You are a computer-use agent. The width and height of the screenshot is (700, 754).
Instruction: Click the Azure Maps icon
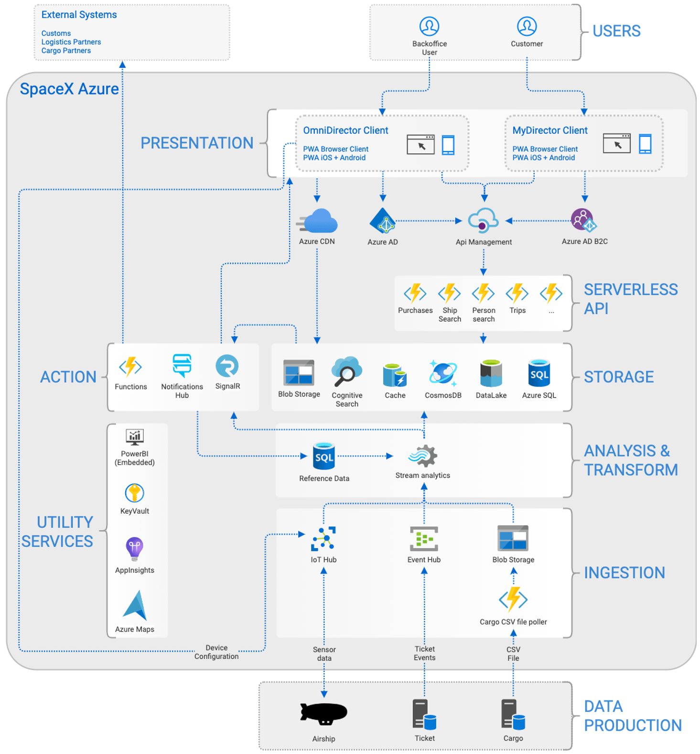click(134, 605)
